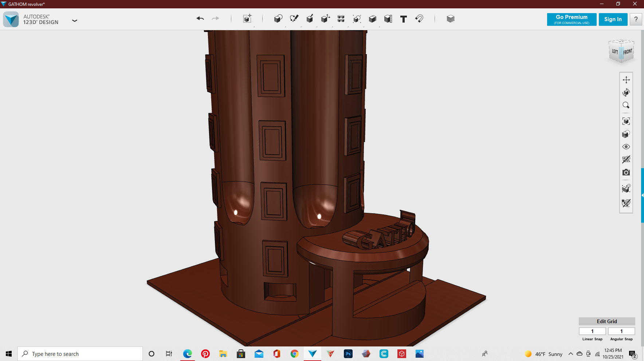Open the Pattern tool menu
Image resolution: width=644 pixels, height=361 pixels.
coord(341,19)
